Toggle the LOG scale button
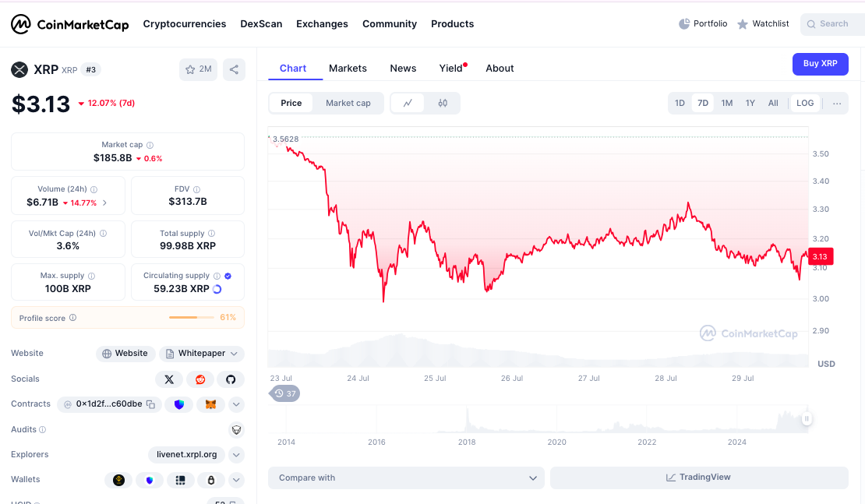Image resolution: width=865 pixels, height=504 pixels. tap(805, 103)
